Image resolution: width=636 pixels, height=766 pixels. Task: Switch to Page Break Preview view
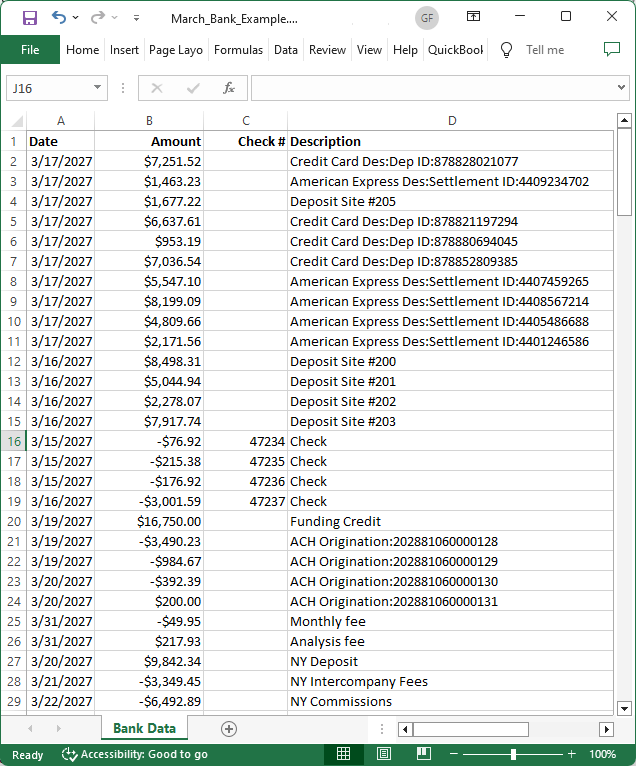tap(421, 754)
